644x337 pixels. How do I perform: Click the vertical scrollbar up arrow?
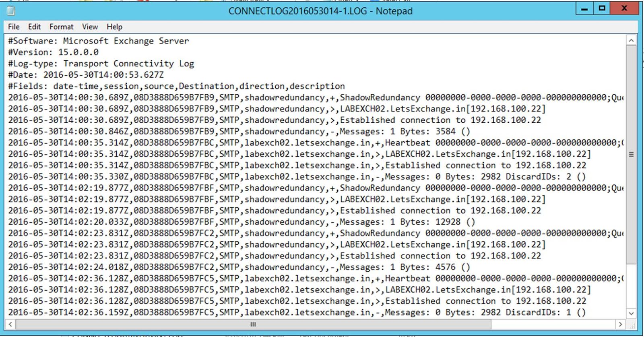click(631, 41)
